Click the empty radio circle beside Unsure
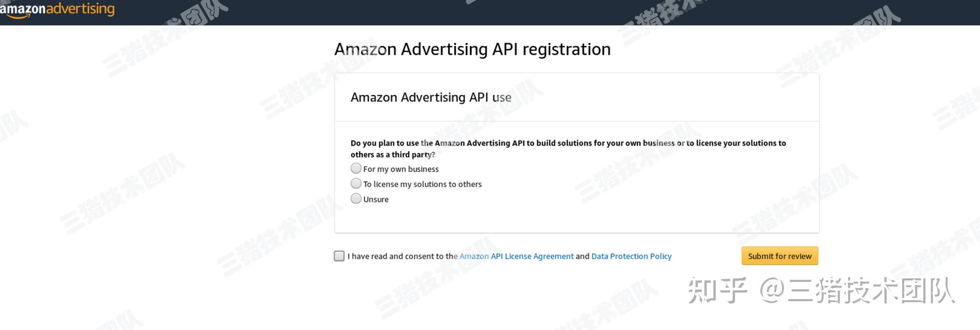 (356, 198)
